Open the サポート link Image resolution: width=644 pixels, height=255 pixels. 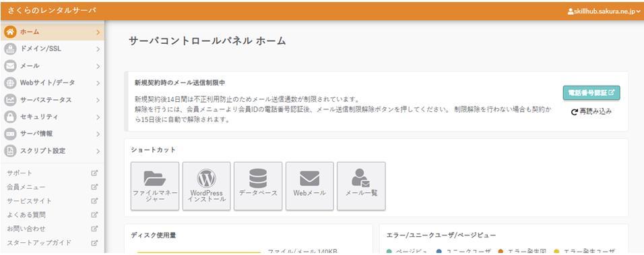pos(20,173)
